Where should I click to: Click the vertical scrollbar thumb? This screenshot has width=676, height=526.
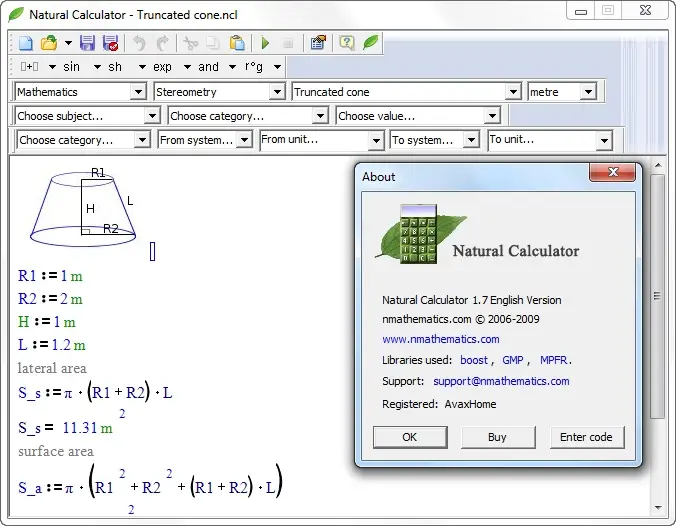tap(657, 296)
